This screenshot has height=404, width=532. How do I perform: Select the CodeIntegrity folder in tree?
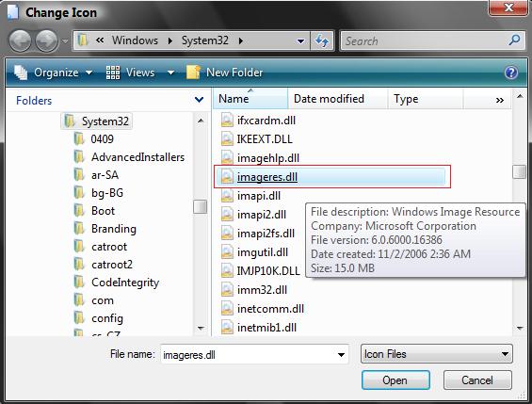pos(125,283)
